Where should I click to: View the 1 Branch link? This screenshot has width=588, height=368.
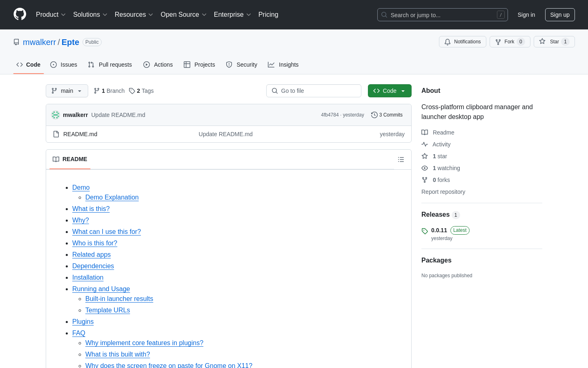click(109, 91)
